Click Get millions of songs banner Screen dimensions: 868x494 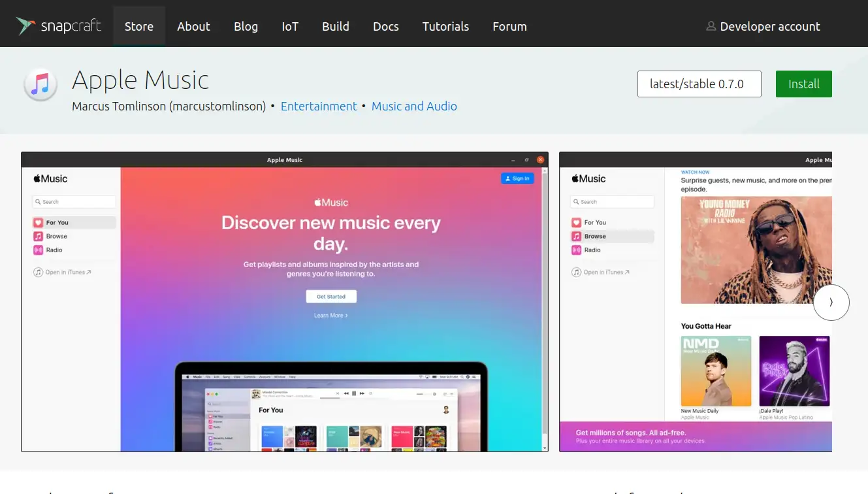[696, 436]
